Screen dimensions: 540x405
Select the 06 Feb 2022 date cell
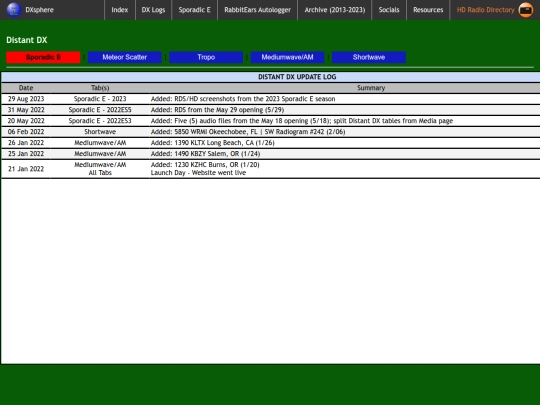26,132
